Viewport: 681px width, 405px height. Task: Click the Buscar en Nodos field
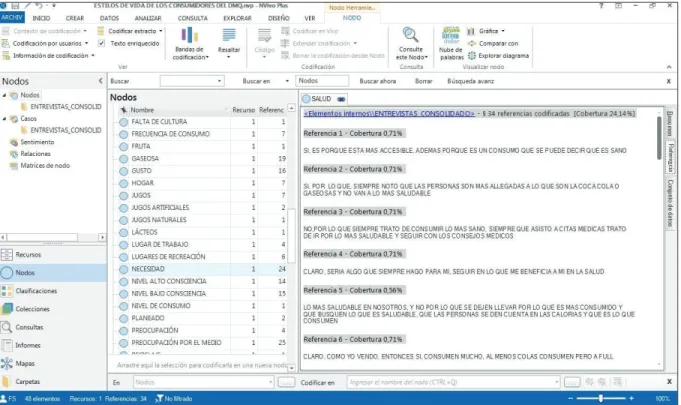point(322,81)
